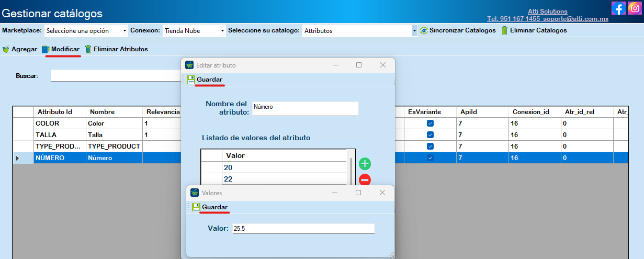Save value with Guardar in Valores window

tap(210, 207)
